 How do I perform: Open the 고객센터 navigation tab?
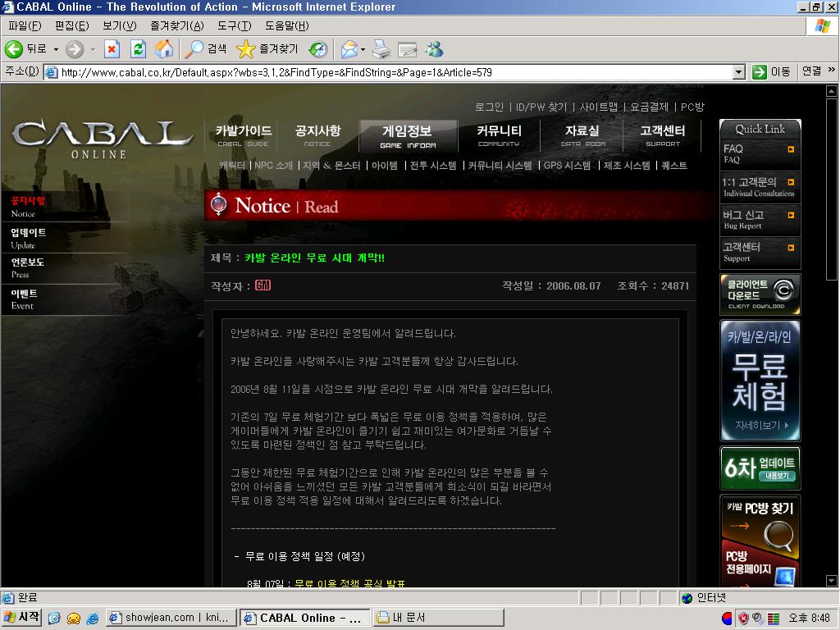(663, 135)
